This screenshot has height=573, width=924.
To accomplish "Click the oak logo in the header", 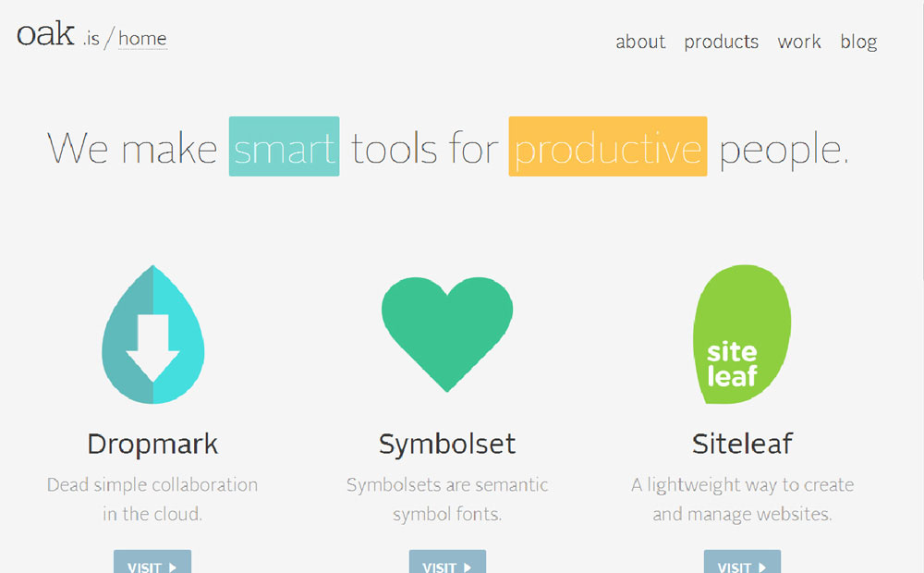I will [x=45, y=35].
